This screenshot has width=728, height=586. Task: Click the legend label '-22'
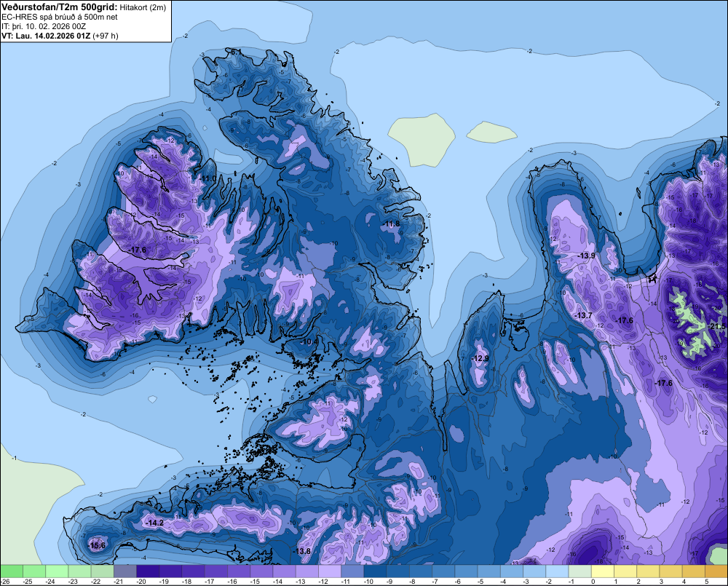(x=96, y=582)
